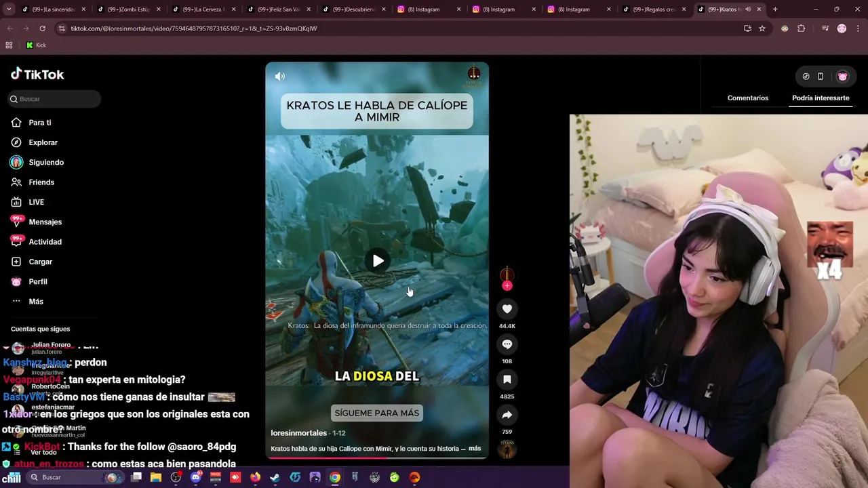Play the paused Kratos video
The image size is (868, 488).
click(378, 261)
